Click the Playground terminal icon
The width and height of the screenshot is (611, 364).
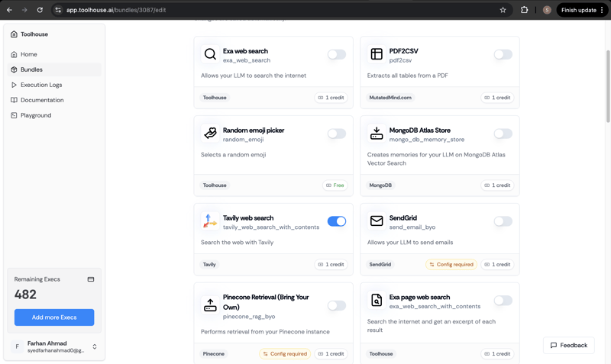(14, 115)
